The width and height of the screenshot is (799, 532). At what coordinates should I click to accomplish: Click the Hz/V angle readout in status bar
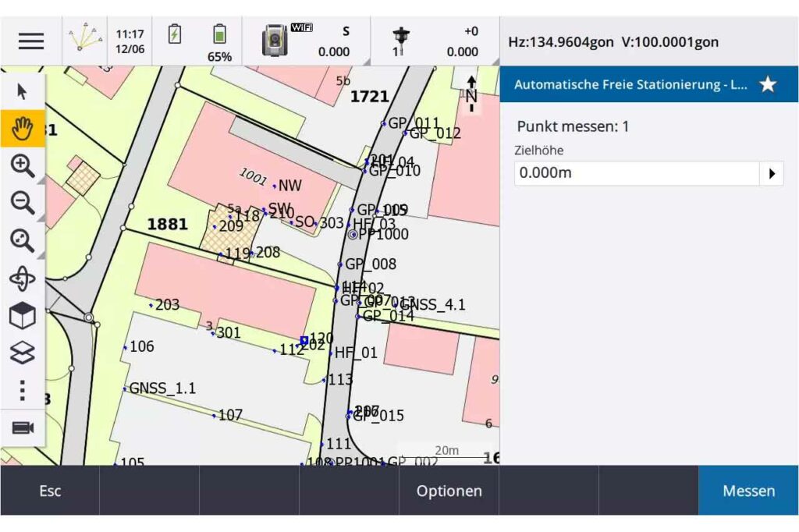pos(613,42)
